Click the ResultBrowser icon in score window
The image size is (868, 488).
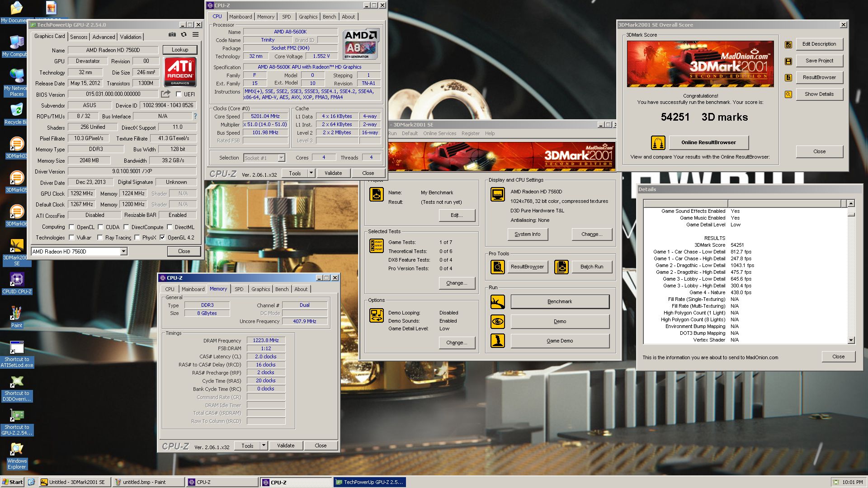[788, 78]
